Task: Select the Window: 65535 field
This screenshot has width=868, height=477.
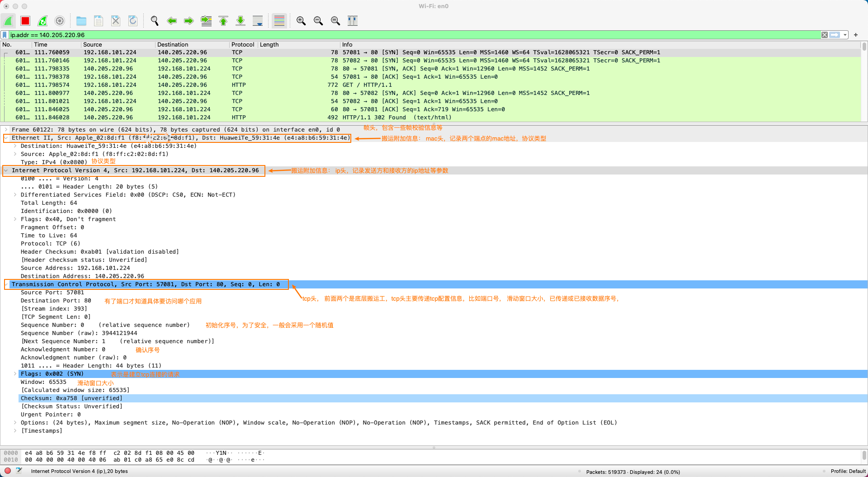Action: 43,382
